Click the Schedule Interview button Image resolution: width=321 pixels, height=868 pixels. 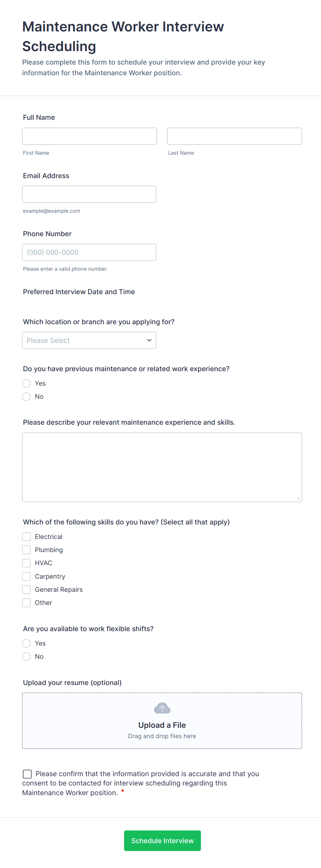click(x=162, y=841)
